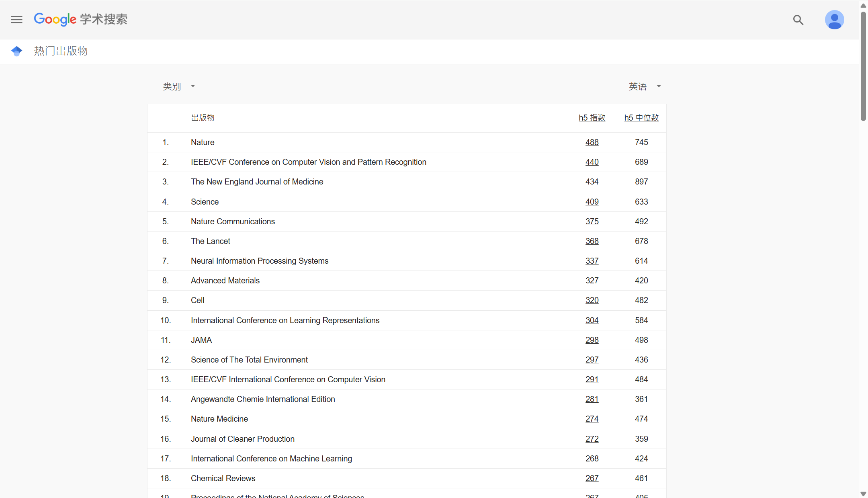The height and width of the screenshot is (498, 868).
Task: Open Nature Communications' 375 link
Action: pyautogui.click(x=592, y=221)
